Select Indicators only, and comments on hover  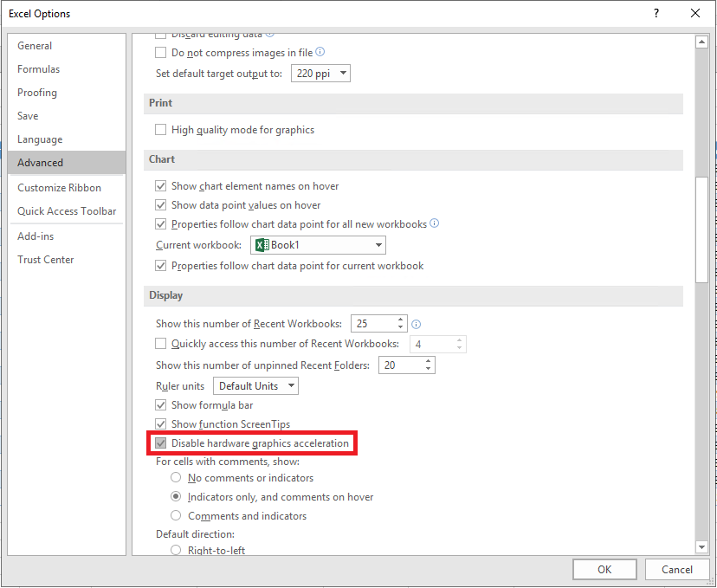(176, 496)
